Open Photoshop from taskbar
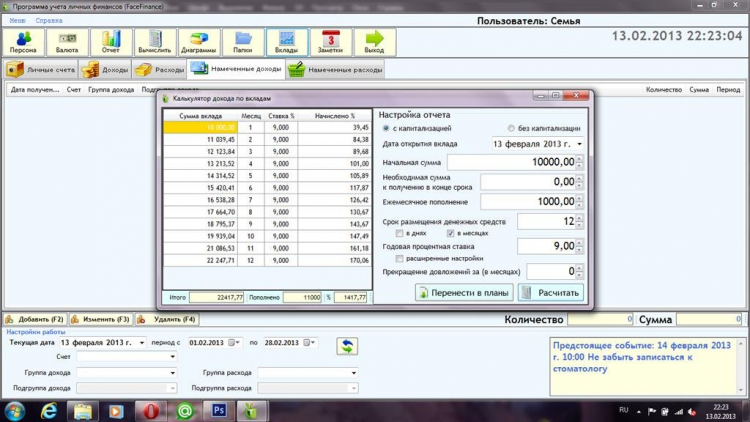The height and width of the screenshot is (422, 750). tap(219, 411)
